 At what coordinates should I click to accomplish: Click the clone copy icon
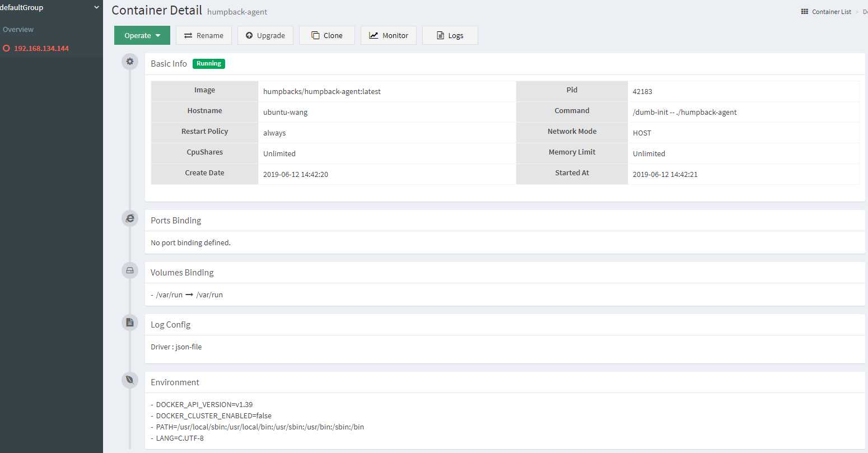click(x=315, y=35)
